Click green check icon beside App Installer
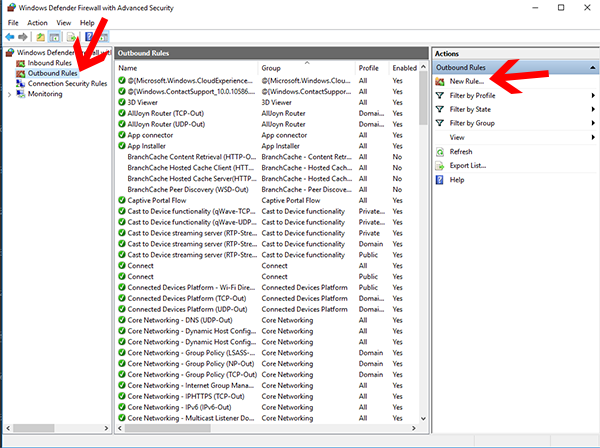The height and width of the screenshot is (448, 600). coord(122,146)
